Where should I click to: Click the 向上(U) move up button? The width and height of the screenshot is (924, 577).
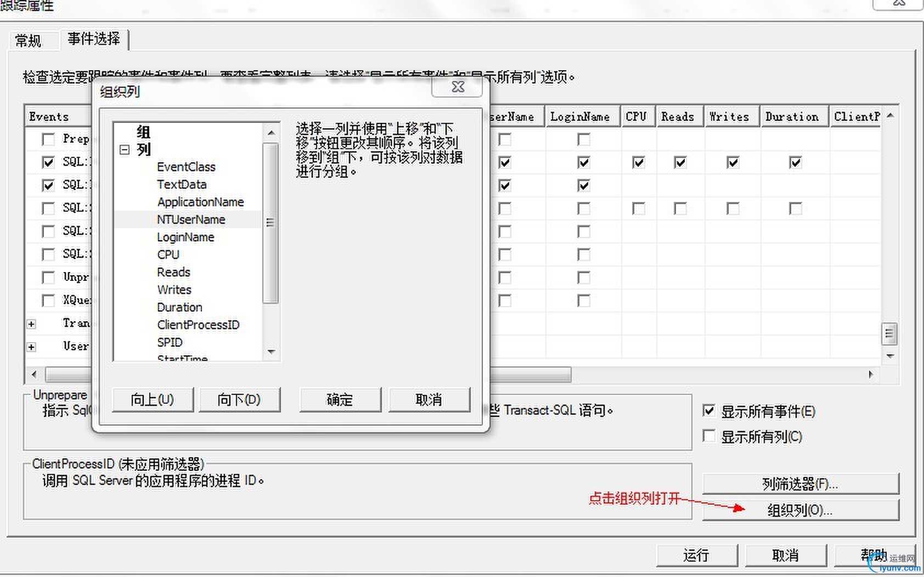153,399
